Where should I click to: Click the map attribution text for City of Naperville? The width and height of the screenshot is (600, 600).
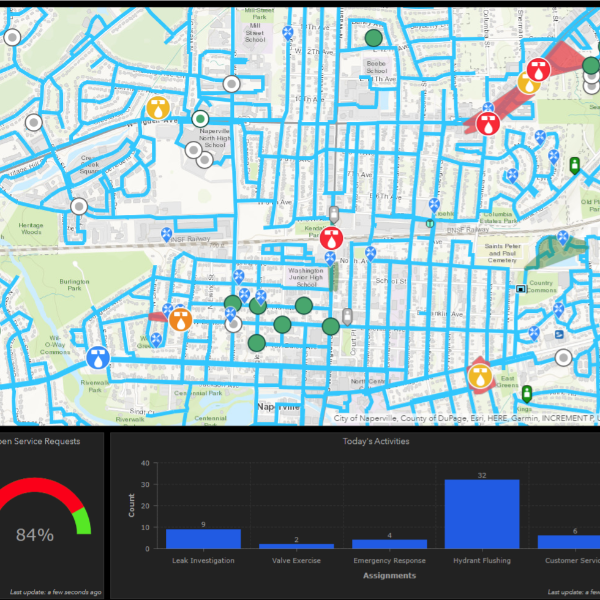point(466,418)
